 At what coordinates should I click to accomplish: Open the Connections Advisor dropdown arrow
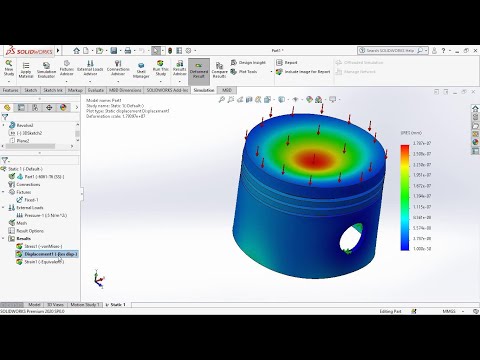(x=118, y=81)
